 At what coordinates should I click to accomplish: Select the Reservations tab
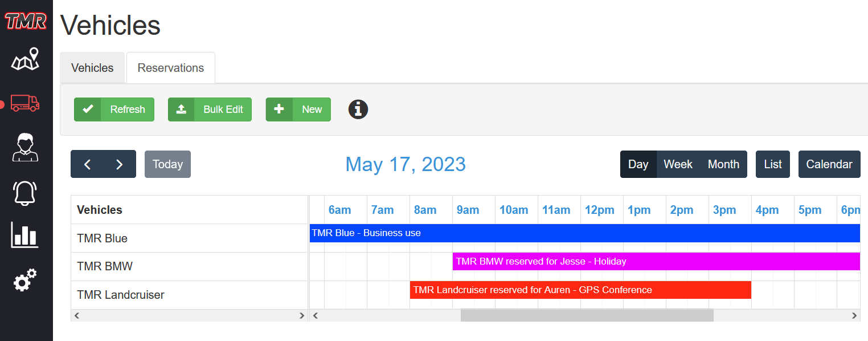click(x=171, y=68)
